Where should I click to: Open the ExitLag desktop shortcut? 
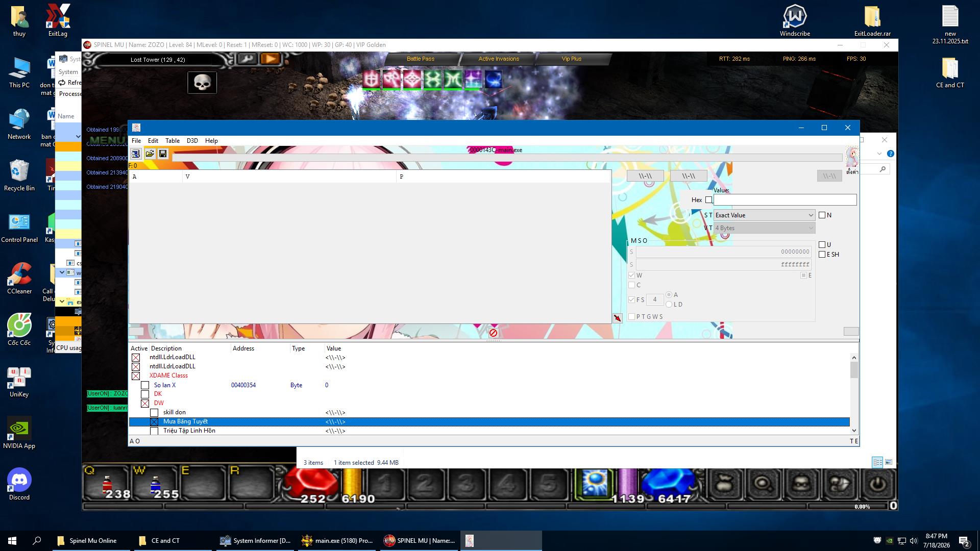[58, 20]
